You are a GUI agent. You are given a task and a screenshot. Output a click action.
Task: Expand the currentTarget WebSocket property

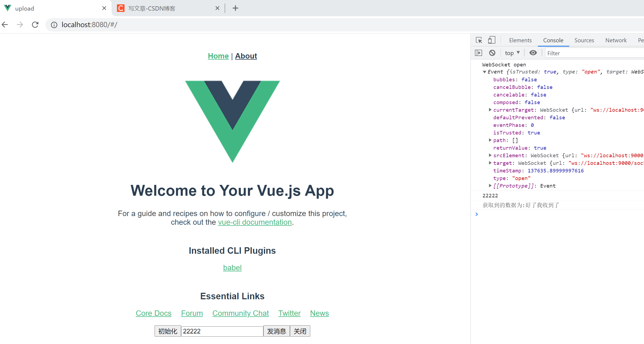point(490,110)
